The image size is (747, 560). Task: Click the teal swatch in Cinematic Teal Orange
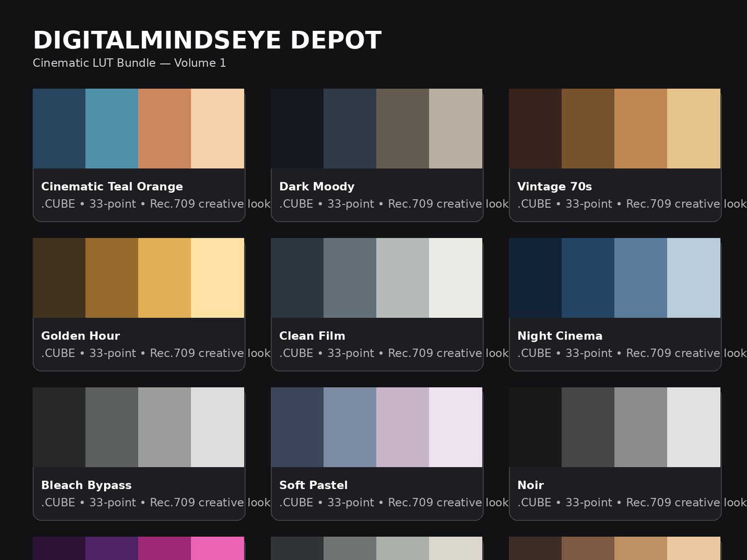[x=112, y=128]
